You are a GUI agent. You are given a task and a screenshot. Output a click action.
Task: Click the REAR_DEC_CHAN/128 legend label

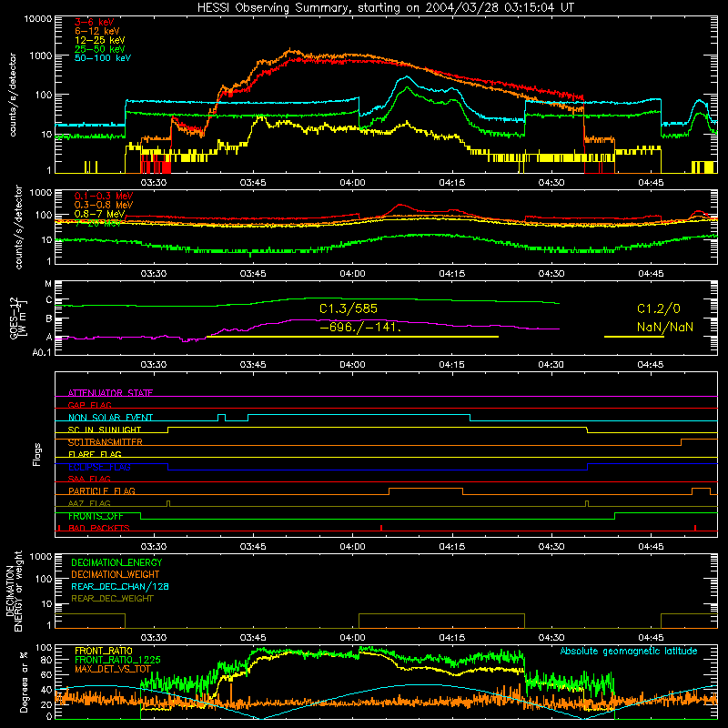[x=120, y=586]
